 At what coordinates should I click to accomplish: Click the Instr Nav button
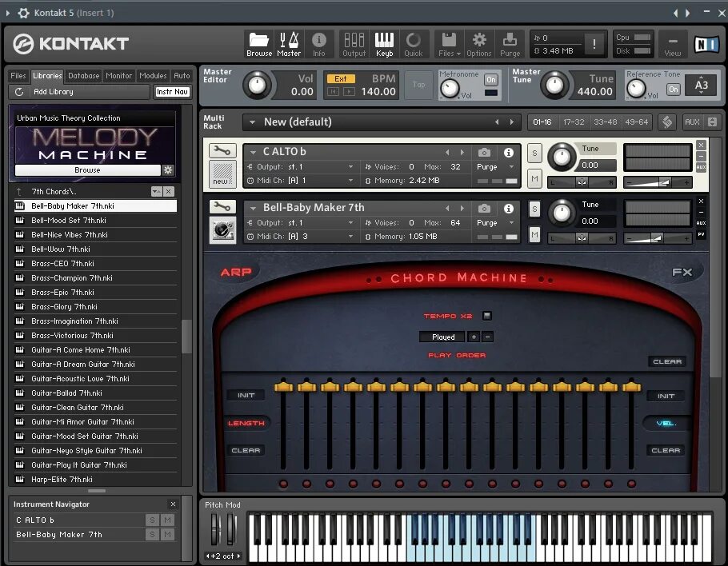coord(172,92)
